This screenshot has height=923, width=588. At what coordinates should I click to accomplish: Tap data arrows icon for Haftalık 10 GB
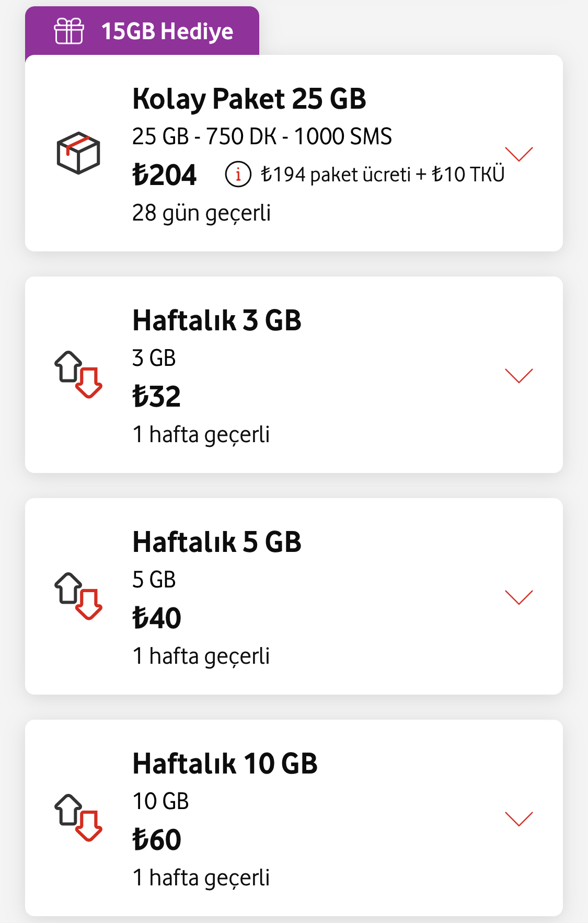coord(78,818)
